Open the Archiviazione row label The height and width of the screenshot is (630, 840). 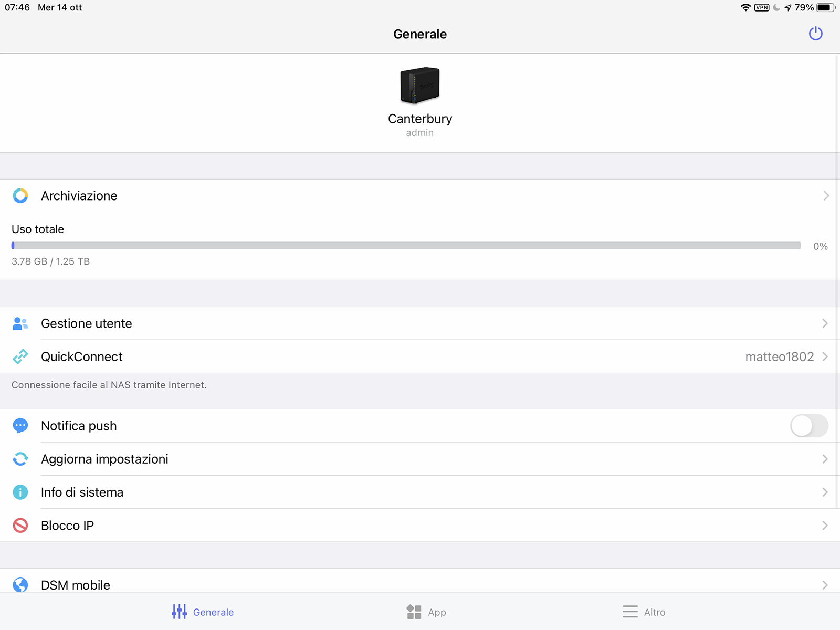pos(79,196)
